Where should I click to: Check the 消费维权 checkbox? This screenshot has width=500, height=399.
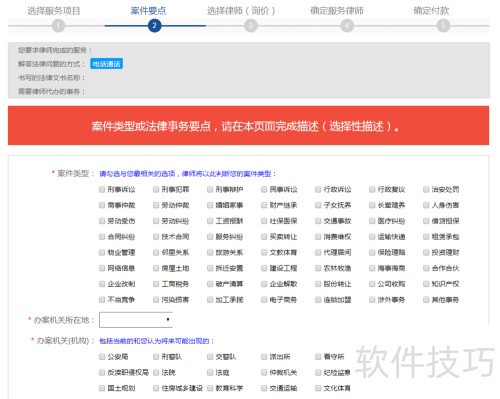318,237
